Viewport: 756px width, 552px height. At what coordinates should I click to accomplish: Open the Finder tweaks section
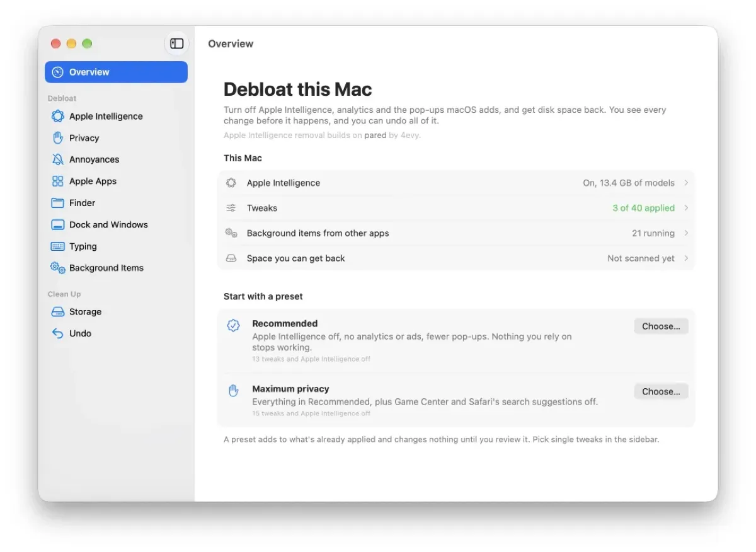tap(116, 203)
